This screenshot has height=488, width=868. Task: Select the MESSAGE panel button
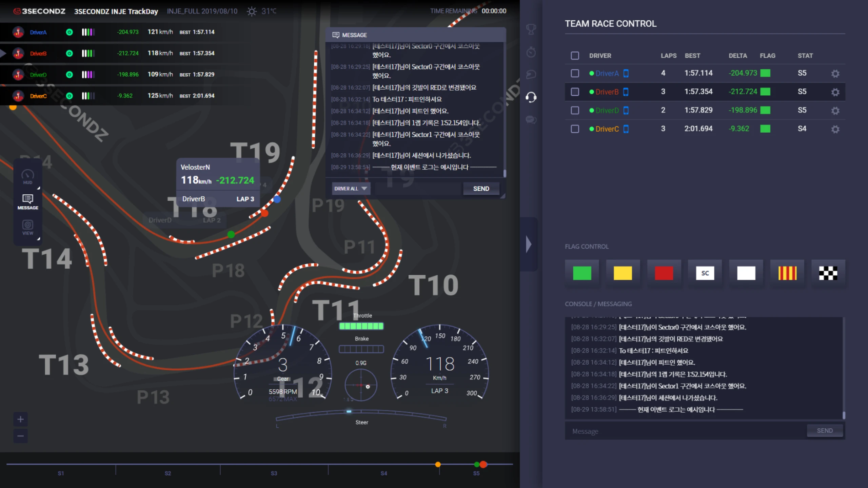point(28,202)
